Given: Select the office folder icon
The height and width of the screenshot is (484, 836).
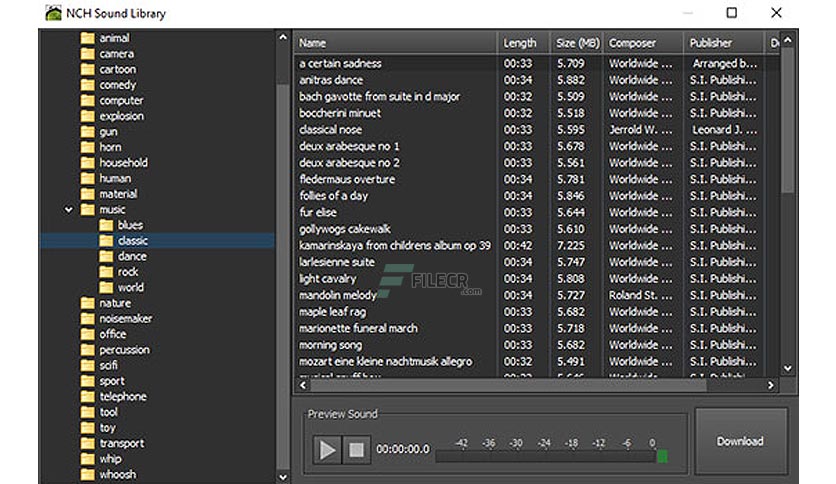Looking at the screenshot, I should (x=87, y=334).
